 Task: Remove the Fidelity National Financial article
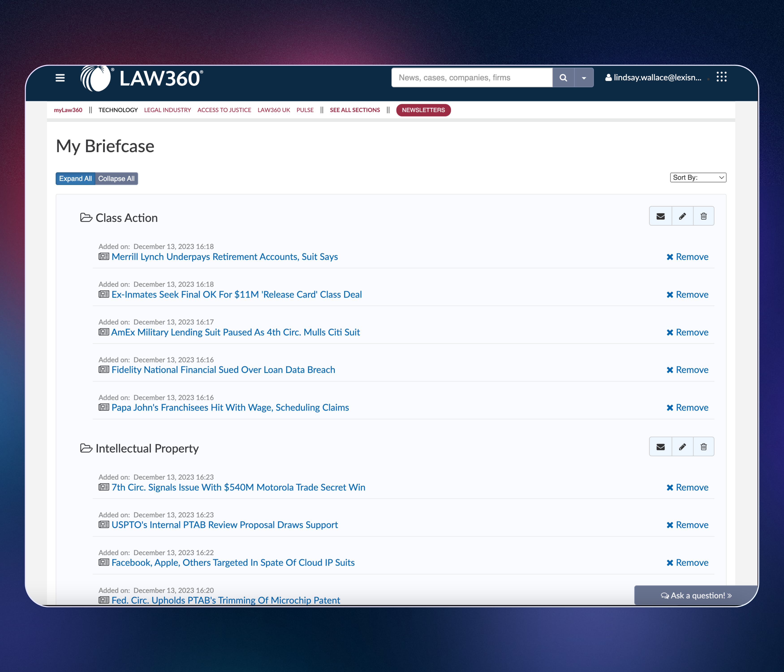(687, 370)
